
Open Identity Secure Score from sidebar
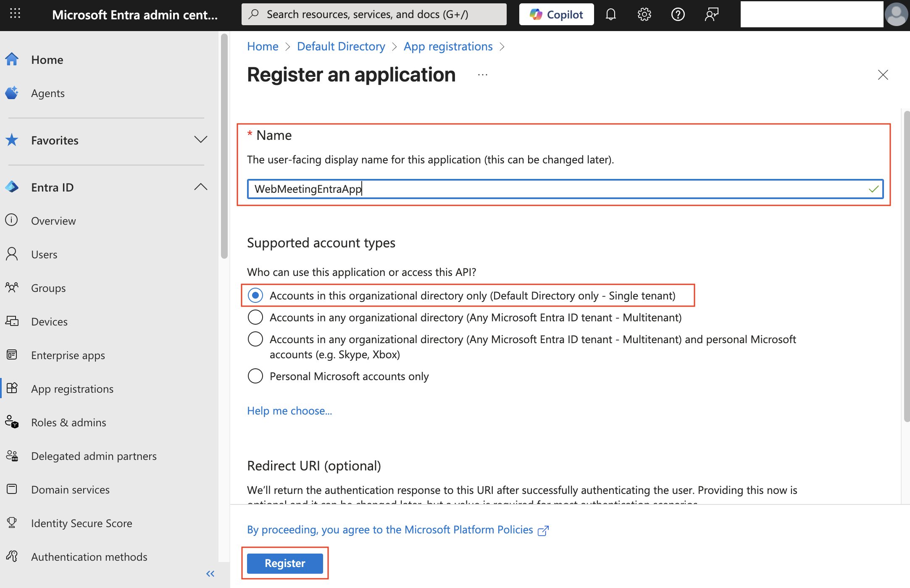[x=81, y=523]
